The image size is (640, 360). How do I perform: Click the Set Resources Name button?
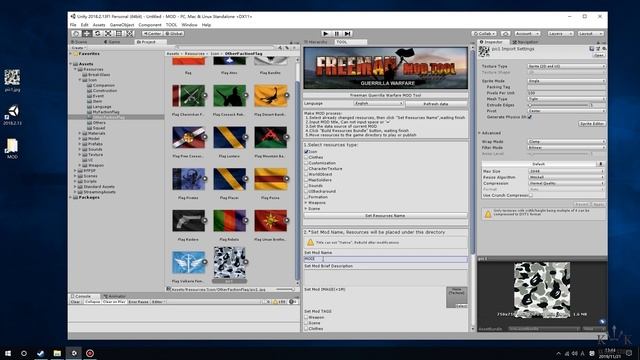point(385,216)
